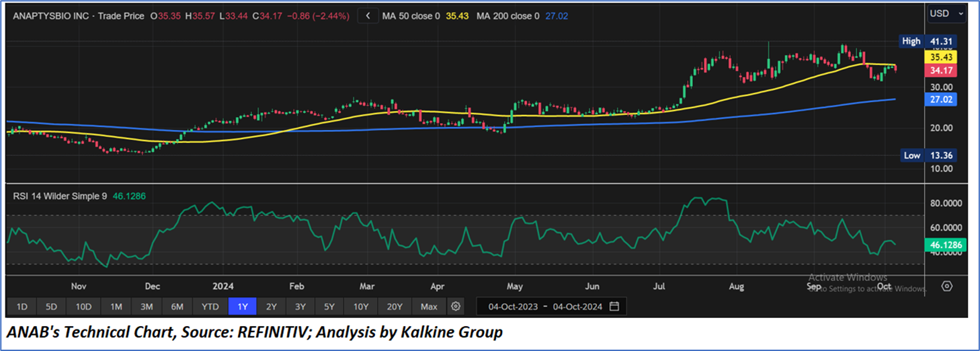This screenshot has height=351, width=980.
Task: Show the Max time range
Action: tap(429, 307)
